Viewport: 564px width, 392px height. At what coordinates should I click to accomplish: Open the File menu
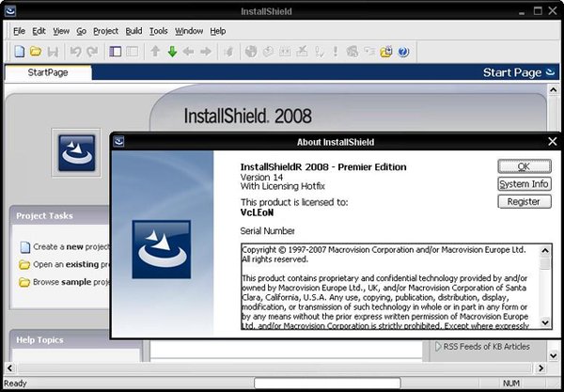pos(19,31)
